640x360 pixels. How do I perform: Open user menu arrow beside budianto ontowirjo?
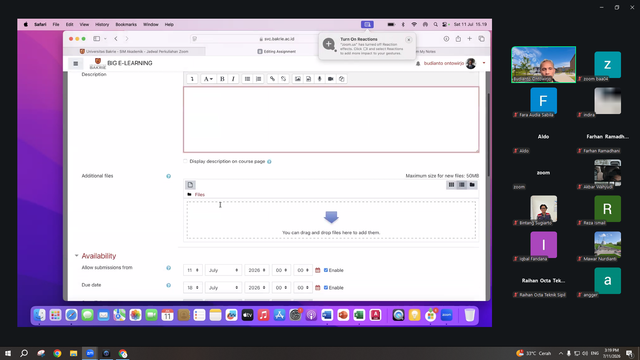[484, 63]
